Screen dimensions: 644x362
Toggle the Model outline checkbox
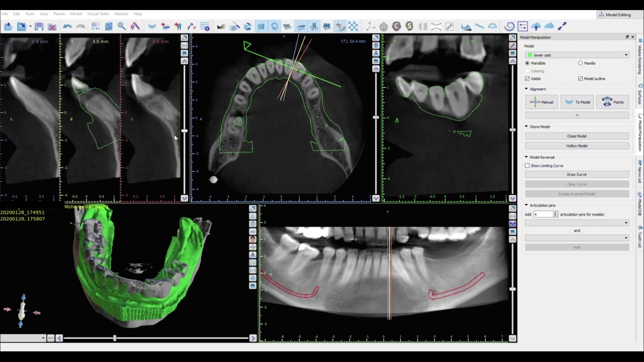pos(581,79)
